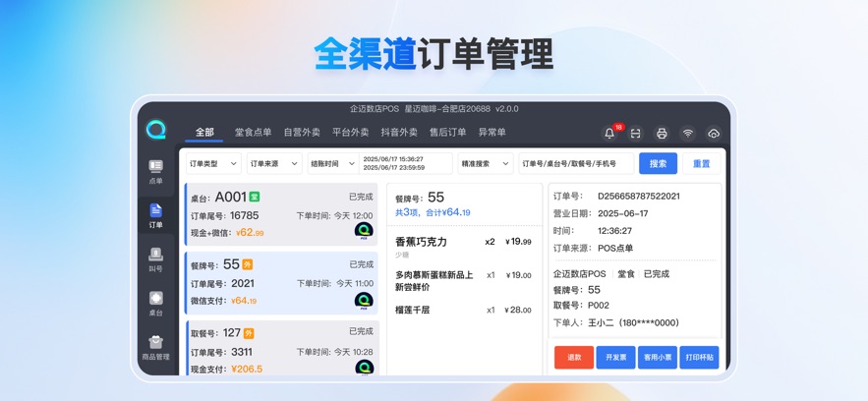Click the 取餐号 P002 value

pos(599,306)
